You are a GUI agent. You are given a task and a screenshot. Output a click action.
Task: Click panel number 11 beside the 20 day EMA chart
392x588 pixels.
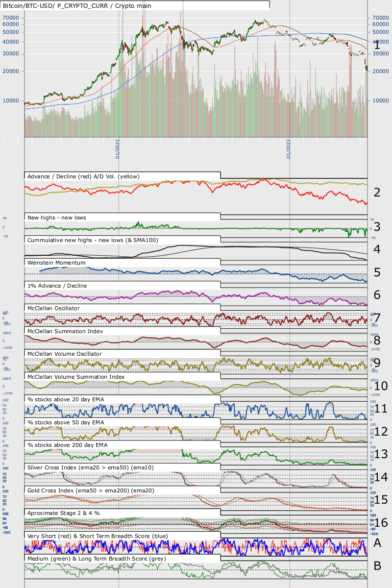[x=380, y=409]
